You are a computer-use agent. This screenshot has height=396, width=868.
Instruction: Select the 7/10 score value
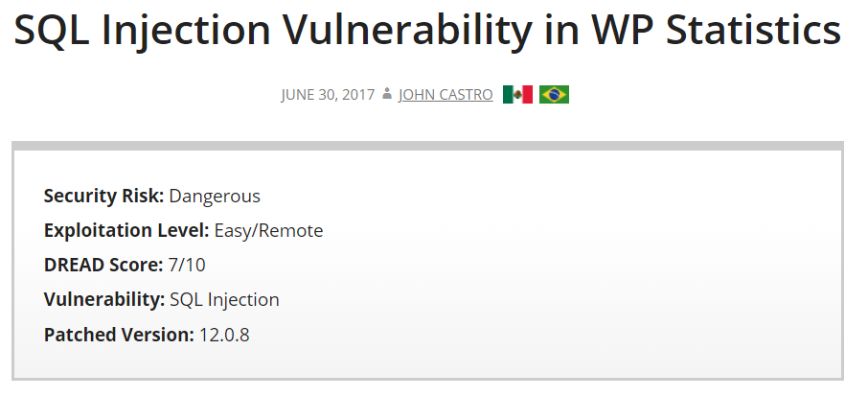tap(187, 266)
